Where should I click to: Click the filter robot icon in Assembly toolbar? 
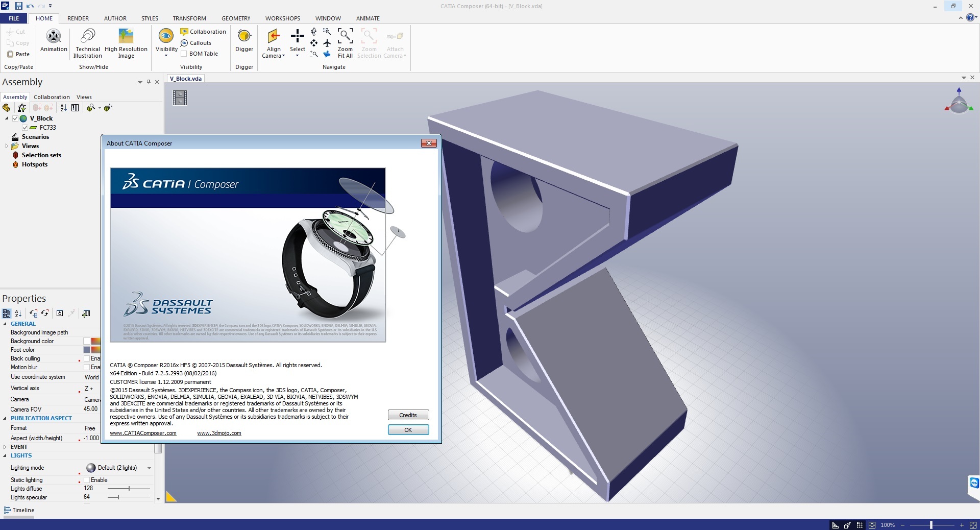(21, 108)
